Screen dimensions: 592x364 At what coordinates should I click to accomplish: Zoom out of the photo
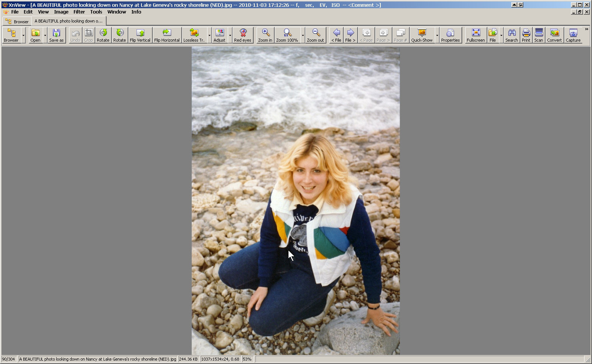315,35
